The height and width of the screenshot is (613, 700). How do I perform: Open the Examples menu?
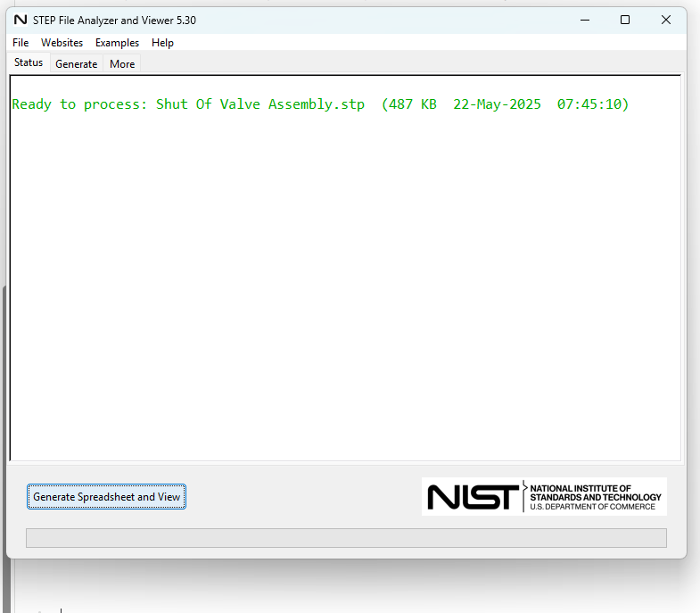pyautogui.click(x=117, y=43)
